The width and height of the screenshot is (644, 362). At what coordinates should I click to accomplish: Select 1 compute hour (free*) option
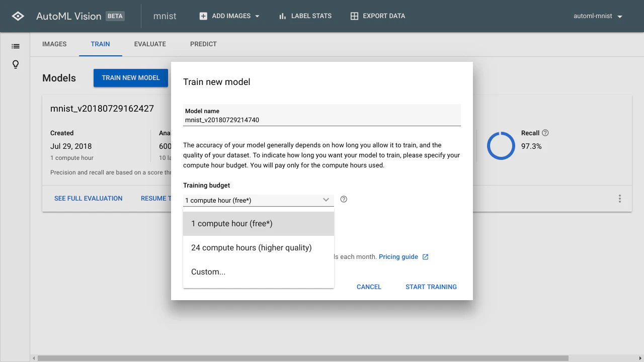point(259,224)
